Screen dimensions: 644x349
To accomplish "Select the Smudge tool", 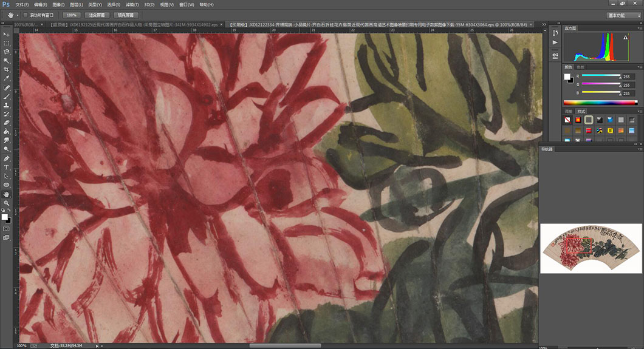I will click(x=6, y=140).
